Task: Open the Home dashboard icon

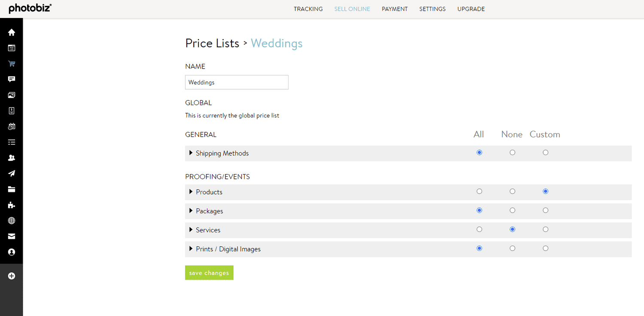Action: tap(12, 32)
